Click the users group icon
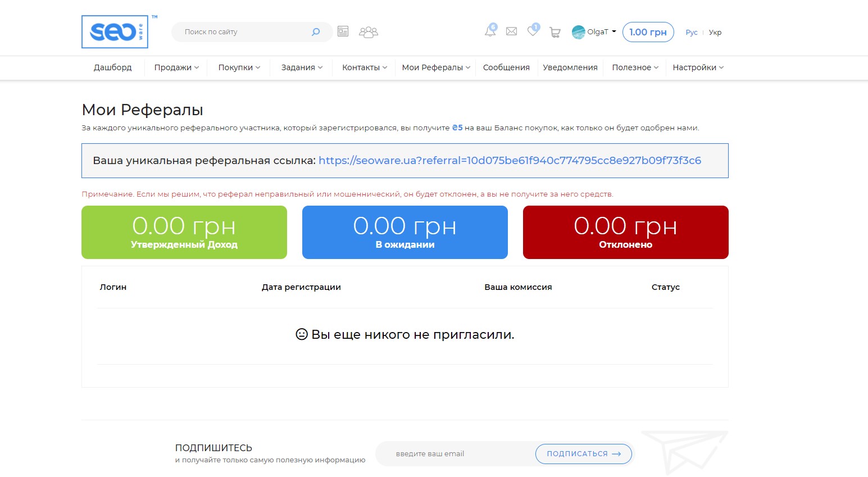The width and height of the screenshot is (868, 477). click(x=369, y=33)
